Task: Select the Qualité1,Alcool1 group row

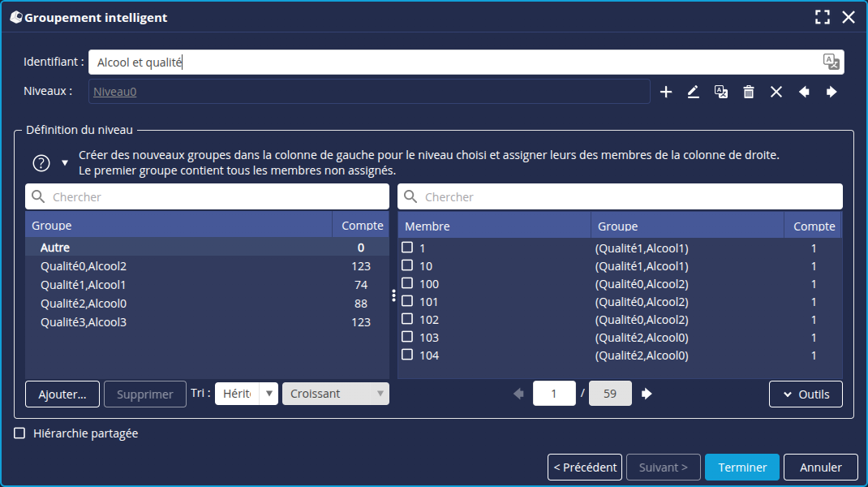Action: [x=83, y=284]
